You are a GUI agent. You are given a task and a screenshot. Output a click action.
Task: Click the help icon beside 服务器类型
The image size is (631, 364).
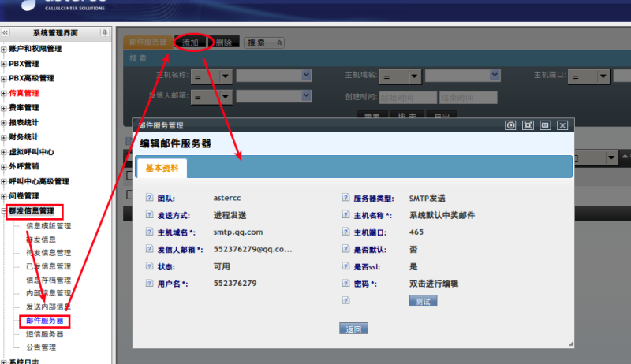tap(346, 198)
